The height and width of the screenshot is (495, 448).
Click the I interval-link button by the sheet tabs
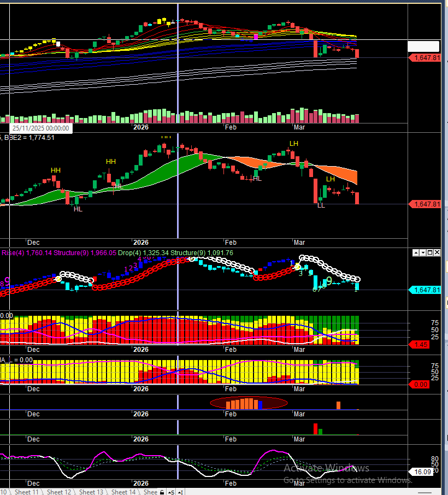pyautogui.click(x=180, y=492)
